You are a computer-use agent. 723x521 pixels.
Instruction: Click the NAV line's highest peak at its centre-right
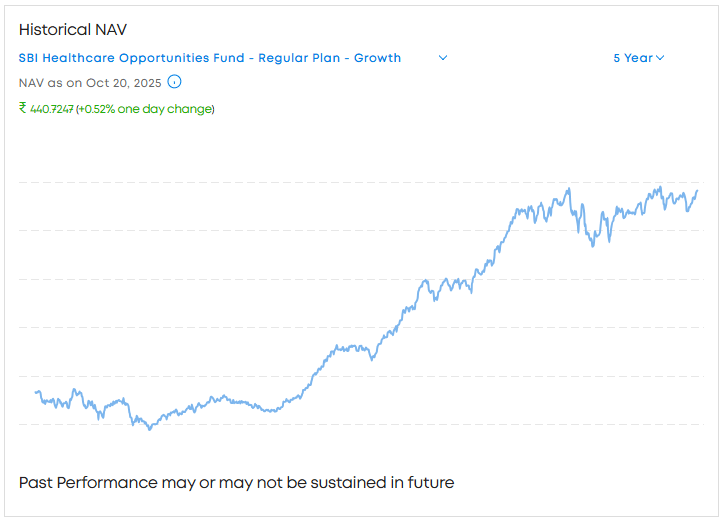569,188
